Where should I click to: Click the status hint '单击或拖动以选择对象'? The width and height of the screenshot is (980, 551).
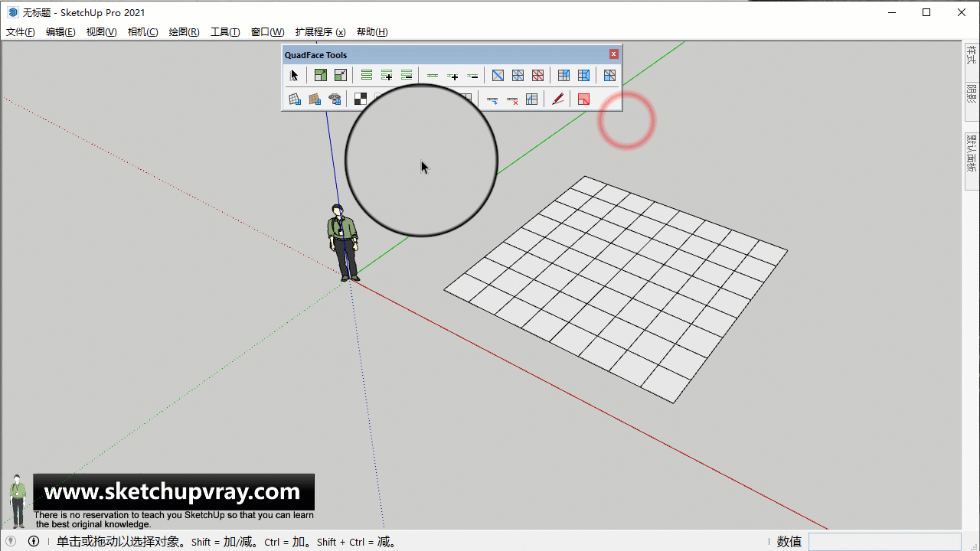coord(120,542)
